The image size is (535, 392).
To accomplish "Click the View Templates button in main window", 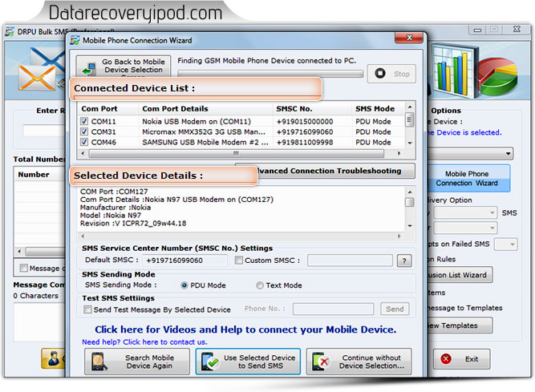I will click(x=459, y=325).
